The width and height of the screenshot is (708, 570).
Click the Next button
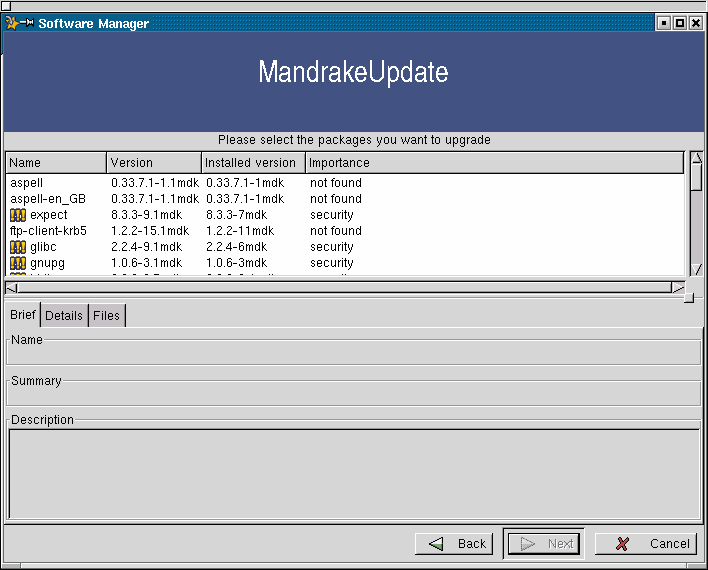coord(544,544)
